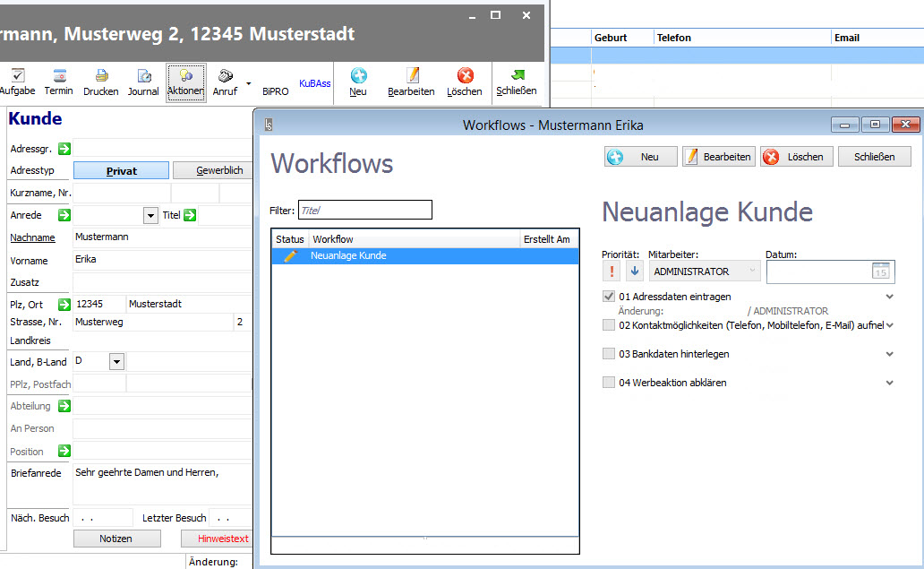Open the Journal toolbar icon

point(143,77)
